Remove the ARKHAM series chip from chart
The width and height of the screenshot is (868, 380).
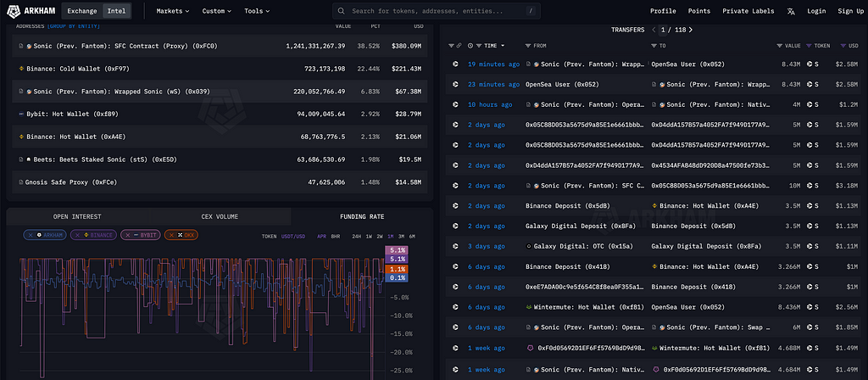tap(31, 235)
